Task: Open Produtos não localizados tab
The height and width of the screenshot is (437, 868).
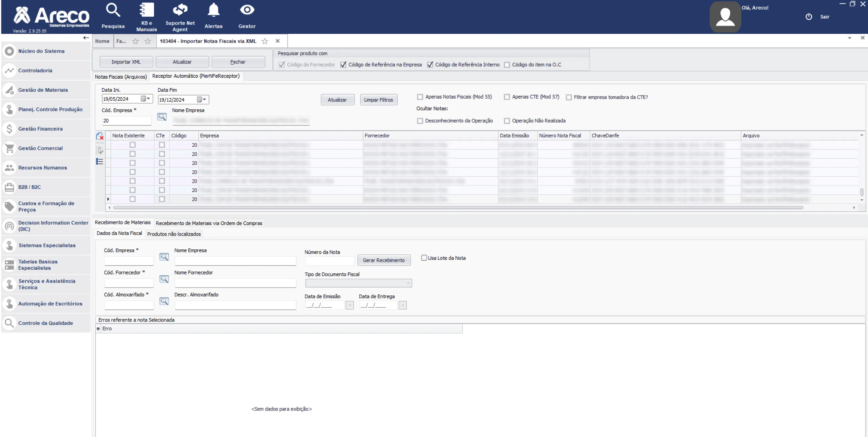Action: coord(174,234)
